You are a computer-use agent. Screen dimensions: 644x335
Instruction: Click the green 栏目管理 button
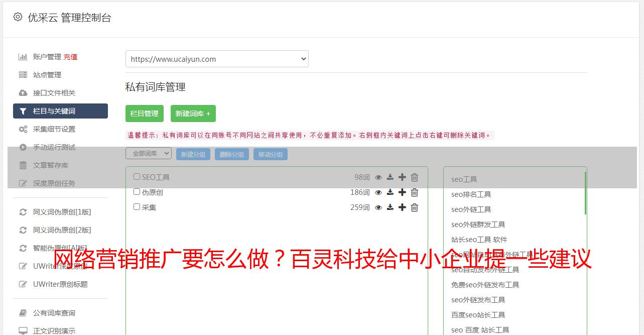pyautogui.click(x=145, y=114)
